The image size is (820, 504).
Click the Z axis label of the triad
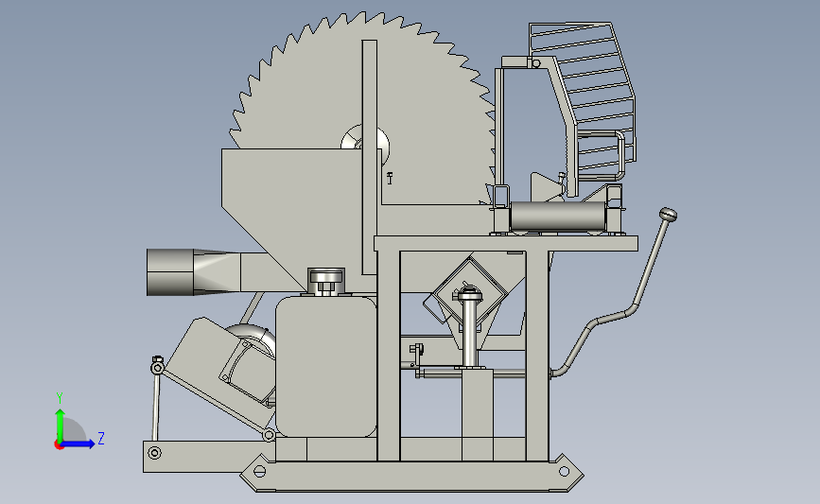pos(101,438)
